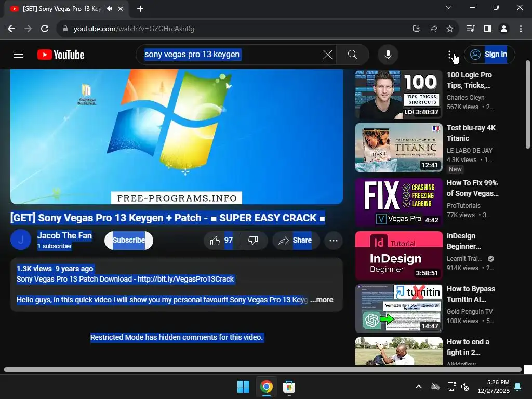Screen dimensions: 532x399
Task: Click the horizontal page scrollbar
Action: 262,370
